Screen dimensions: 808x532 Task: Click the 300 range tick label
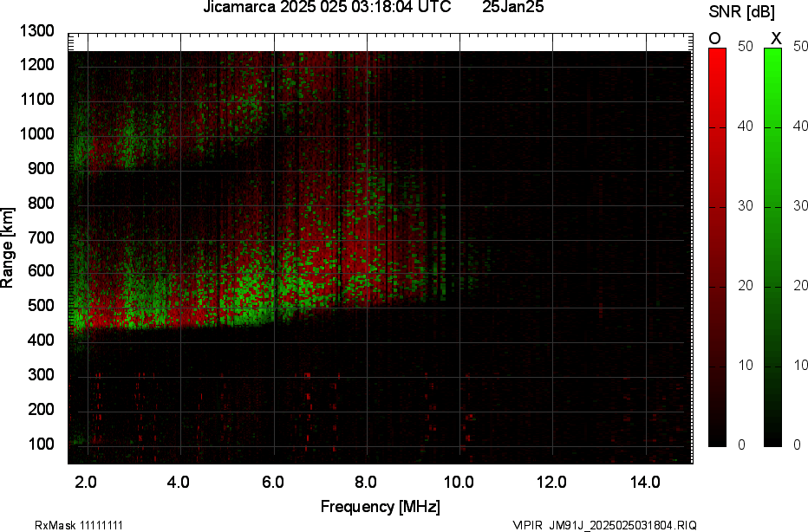pos(41,374)
